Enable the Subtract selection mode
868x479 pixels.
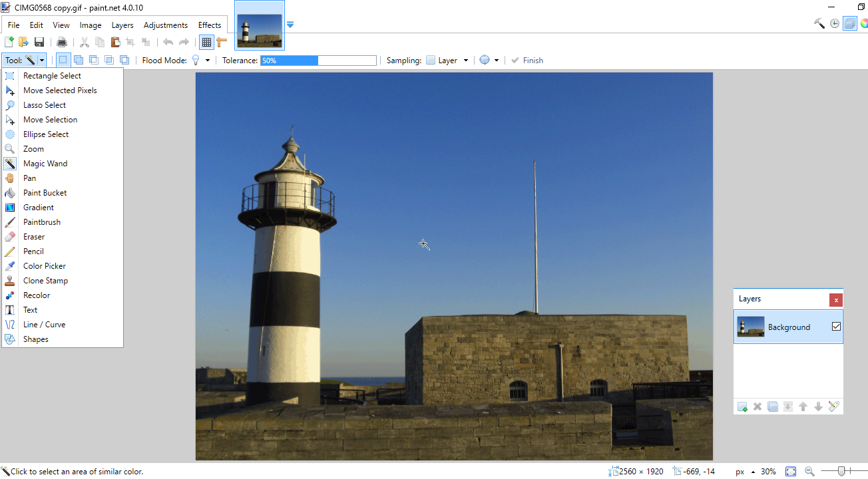pos(93,60)
